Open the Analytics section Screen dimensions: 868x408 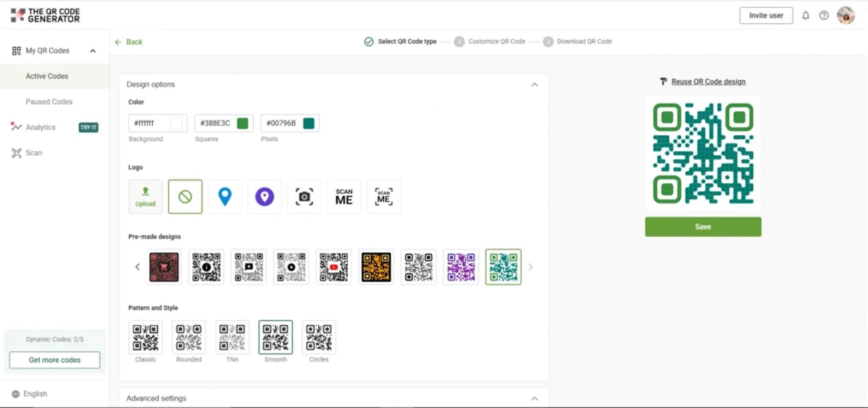40,127
